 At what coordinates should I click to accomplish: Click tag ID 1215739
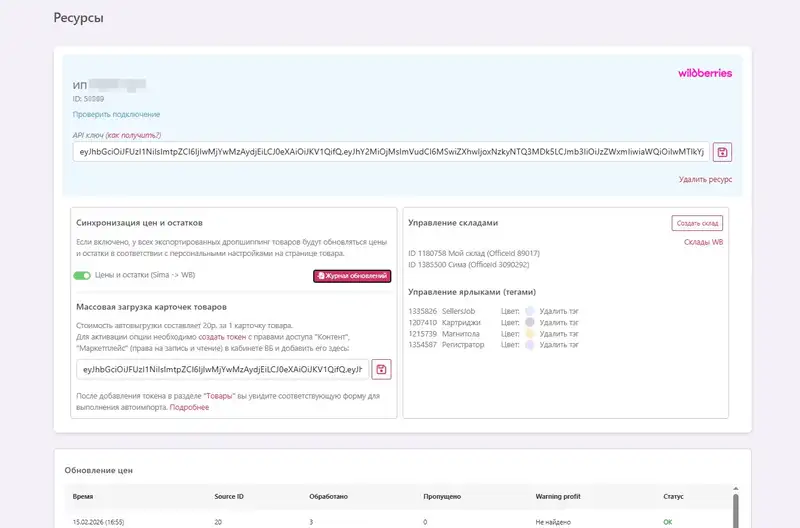pos(422,334)
